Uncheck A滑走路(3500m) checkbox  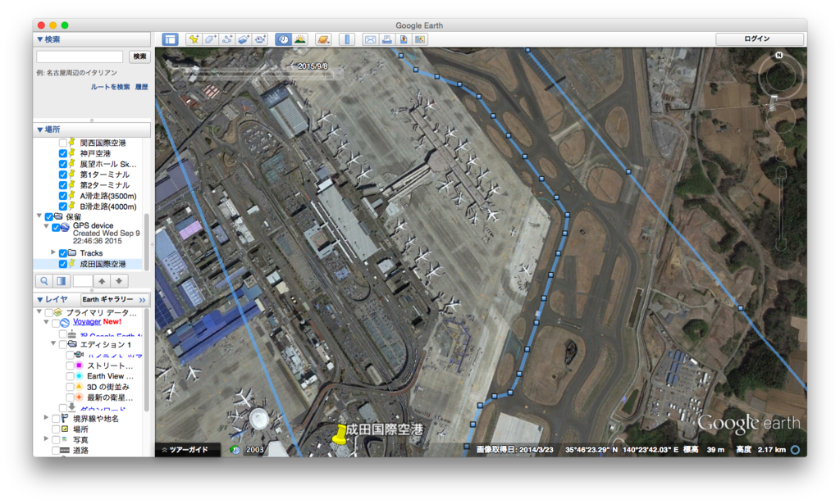(62, 196)
